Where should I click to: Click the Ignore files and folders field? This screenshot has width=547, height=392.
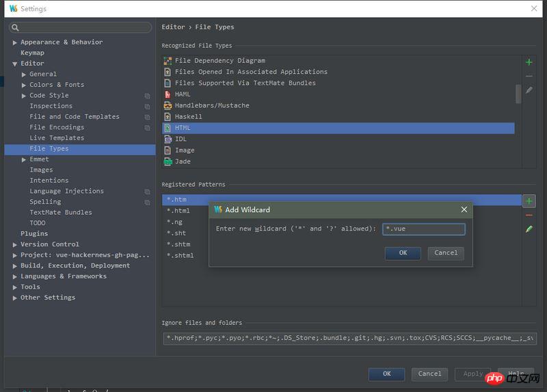349,338
